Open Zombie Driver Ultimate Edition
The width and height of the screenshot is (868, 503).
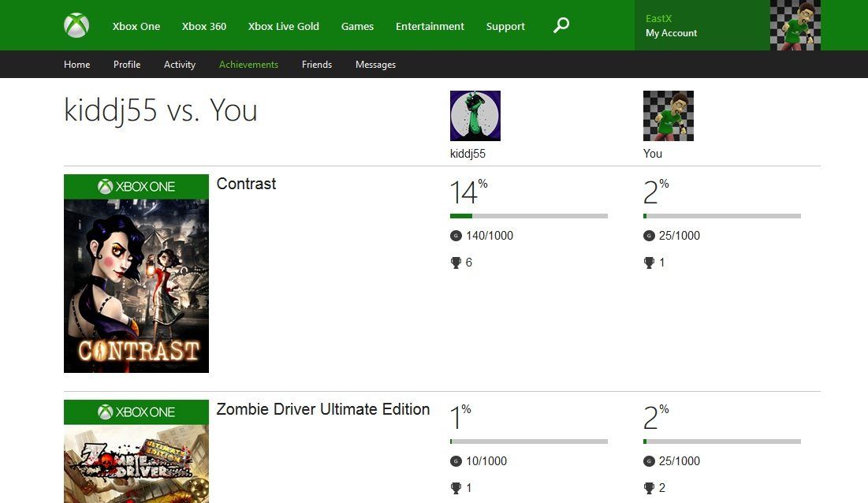point(322,409)
